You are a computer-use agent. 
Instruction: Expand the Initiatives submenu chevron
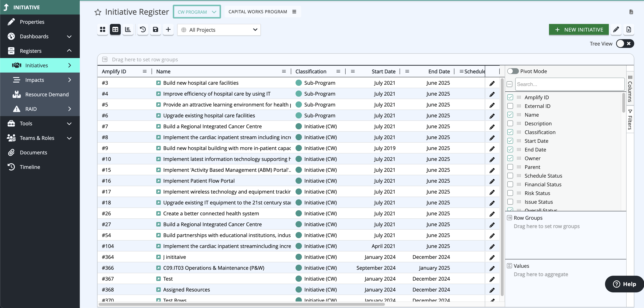[69, 65]
